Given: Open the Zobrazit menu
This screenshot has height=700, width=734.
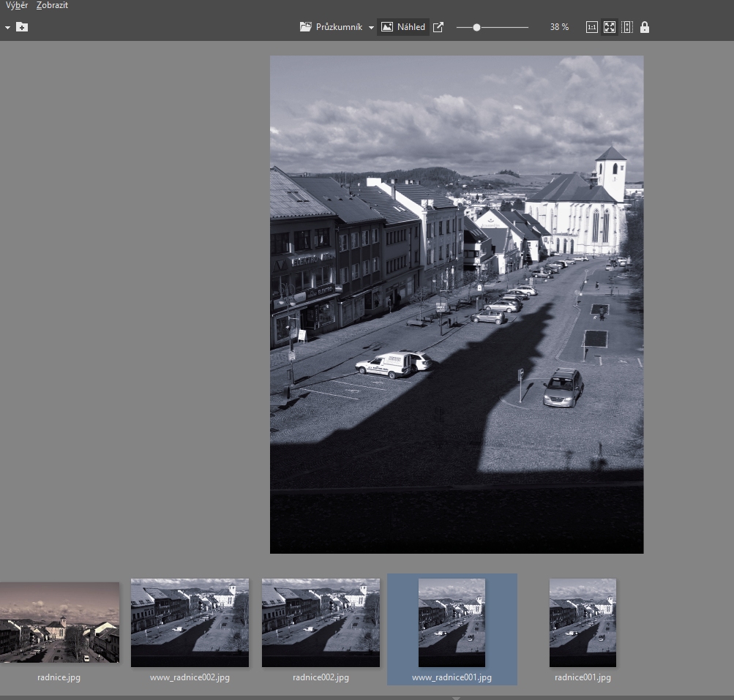Looking at the screenshot, I should tap(52, 6).
